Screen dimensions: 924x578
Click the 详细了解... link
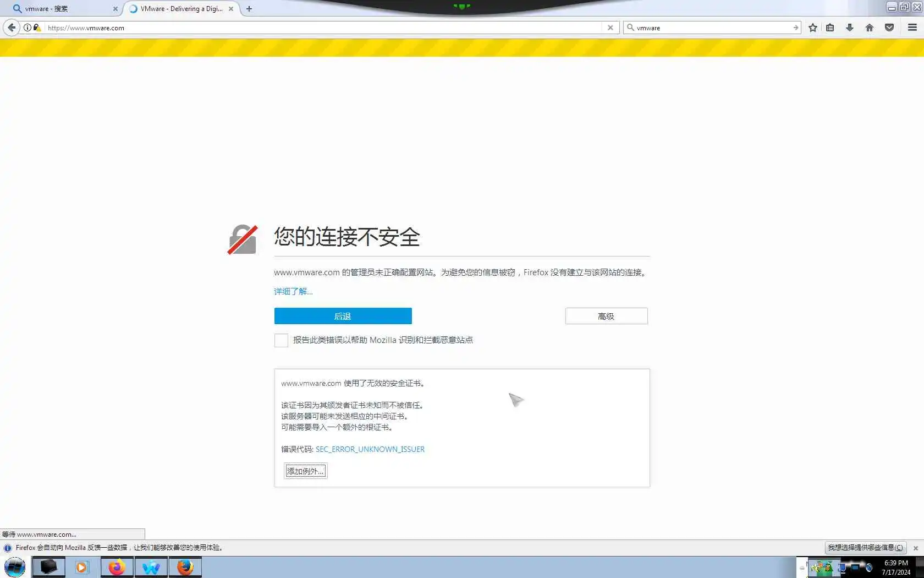[293, 292]
